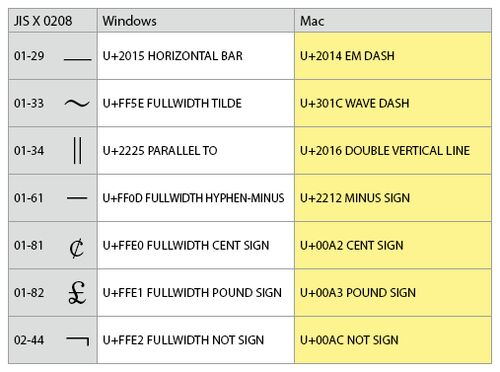Select the JIS X 0208 column header
This screenshot has width=500, height=372.
[53, 21]
